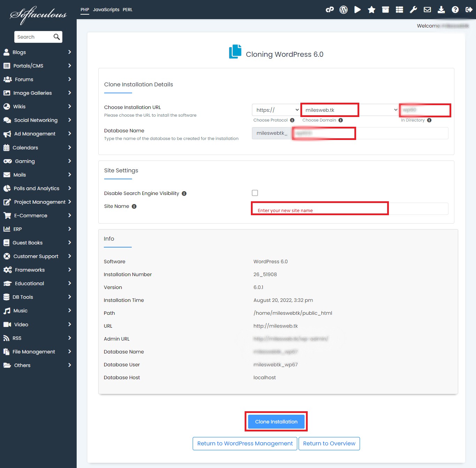This screenshot has height=468, width=476.
Task: Open the wrench settings icon
Action: (413, 10)
